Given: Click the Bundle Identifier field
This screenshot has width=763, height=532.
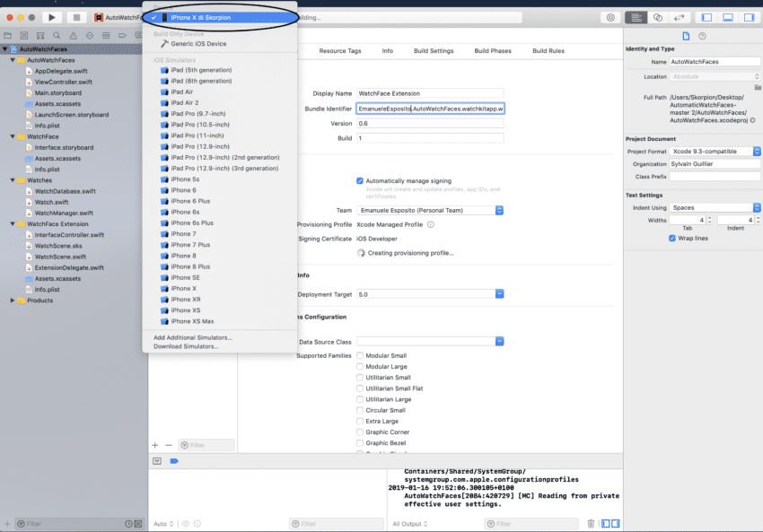Looking at the screenshot, I should tap(430, 109).
